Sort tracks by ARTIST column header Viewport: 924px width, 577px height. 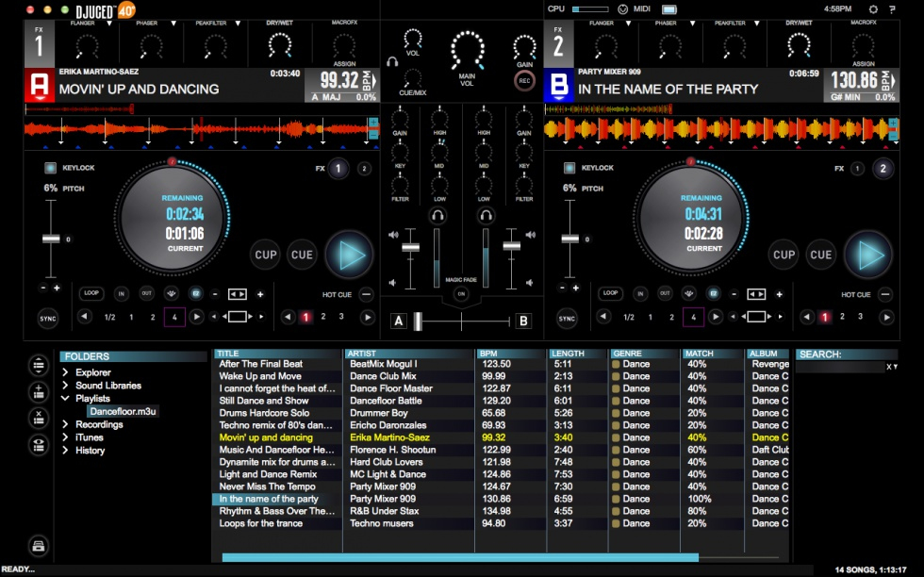pos(409,354)
